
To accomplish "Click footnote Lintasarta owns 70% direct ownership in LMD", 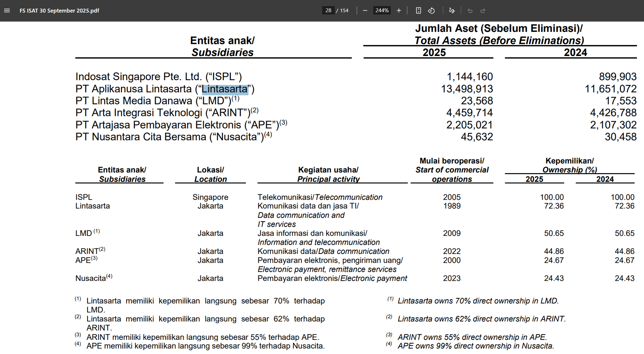I will pyautogui.click(x=478, y=301).
